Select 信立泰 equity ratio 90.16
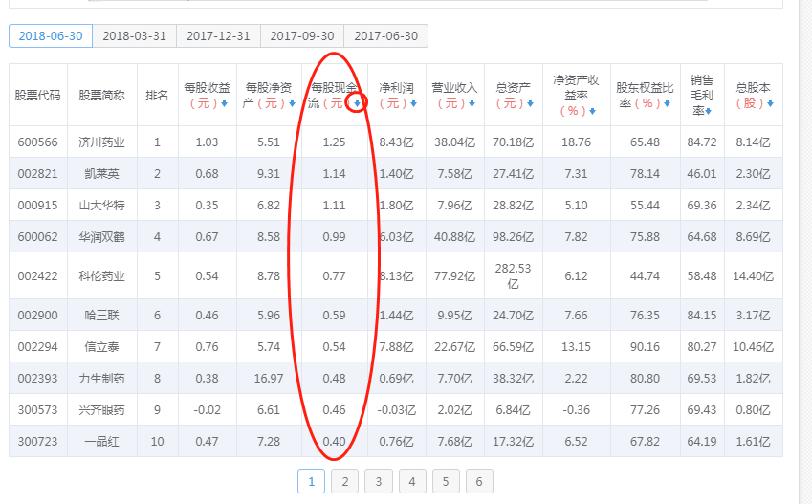 point(645,346)
